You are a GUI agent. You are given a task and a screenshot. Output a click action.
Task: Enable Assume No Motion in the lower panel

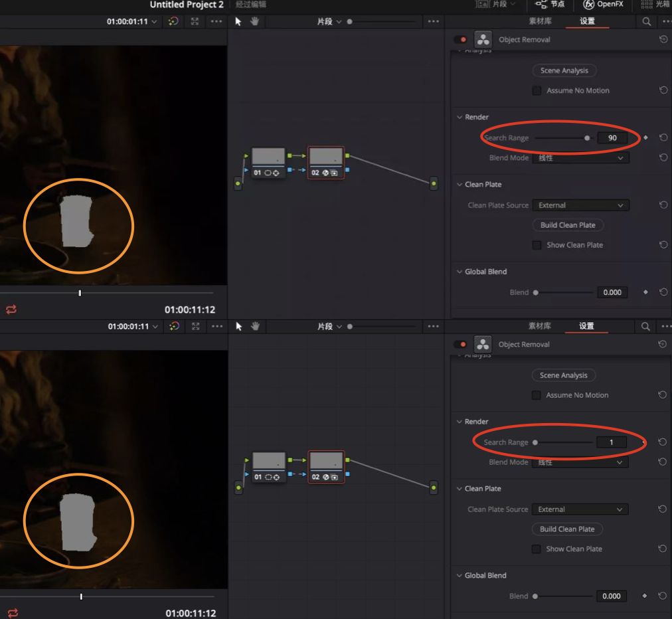click(x=536, y=395)
